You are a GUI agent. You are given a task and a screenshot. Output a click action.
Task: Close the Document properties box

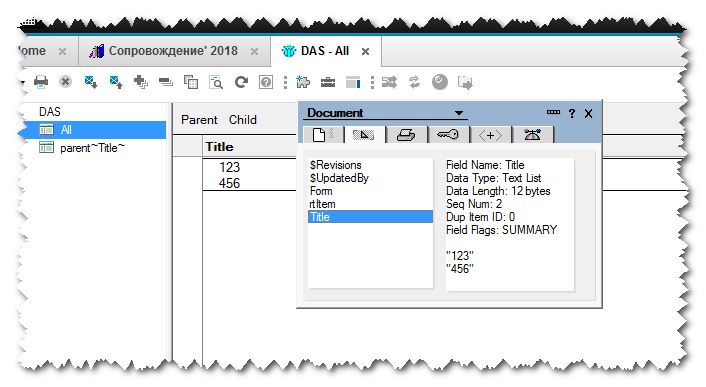click(588, 113)
